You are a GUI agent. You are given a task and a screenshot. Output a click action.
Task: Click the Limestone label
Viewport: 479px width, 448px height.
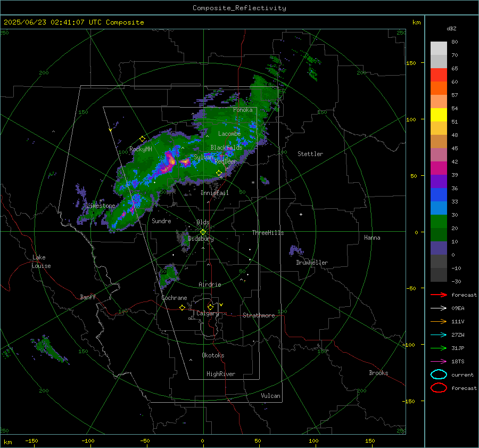[101, 206]
